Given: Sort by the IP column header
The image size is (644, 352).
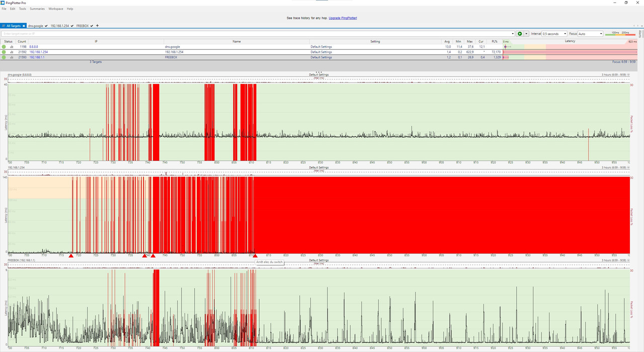Looking at the screenshot, I should [x=96, y=41].
